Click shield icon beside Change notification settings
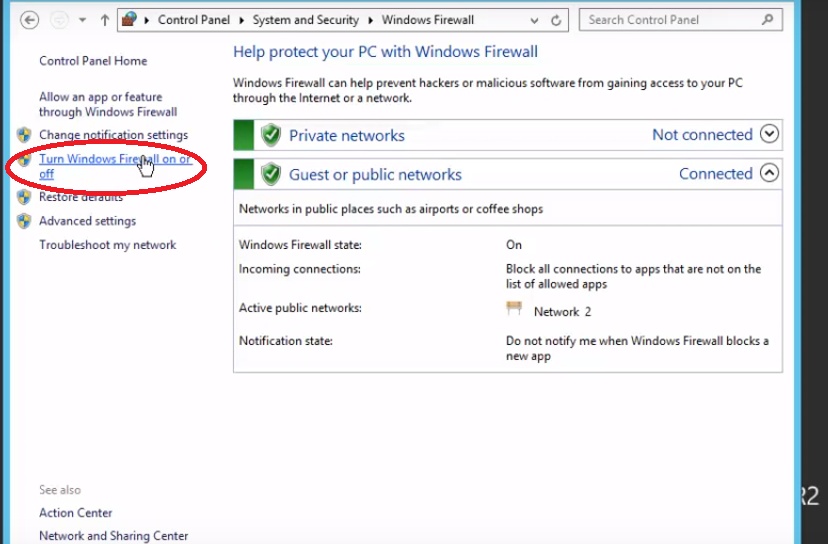Image resolution: width=828 pixels, height=544 pixels. tap(24, 135)
